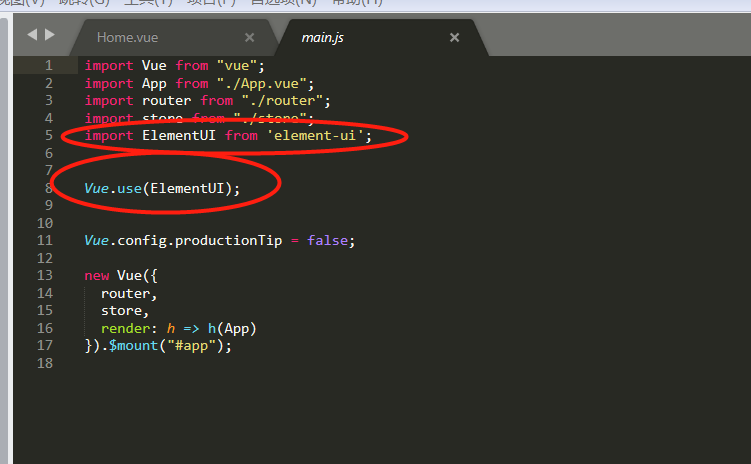Click the Vue.use(ElementUI); statement

162,188
